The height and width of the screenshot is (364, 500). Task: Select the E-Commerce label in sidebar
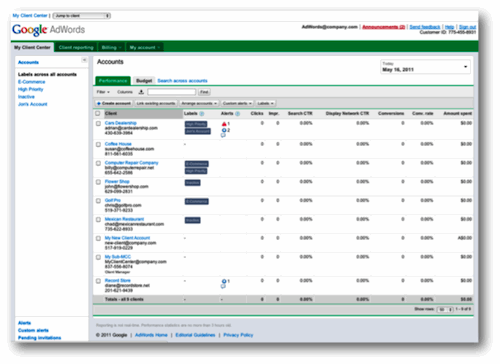click(32, 82)
